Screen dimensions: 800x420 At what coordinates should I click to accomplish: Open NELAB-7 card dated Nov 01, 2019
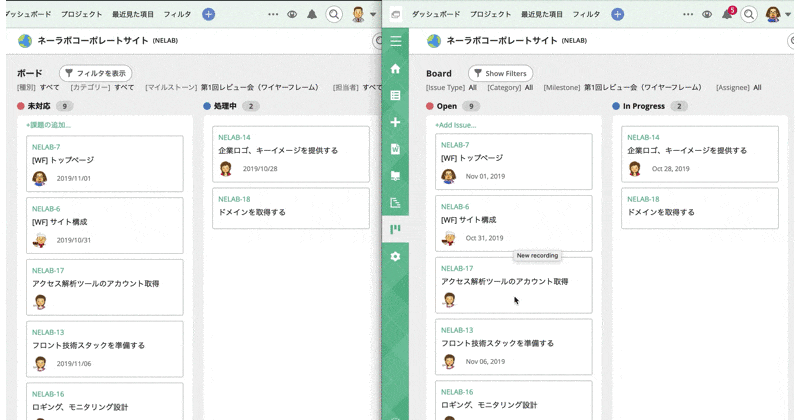(x=513, y=161)
